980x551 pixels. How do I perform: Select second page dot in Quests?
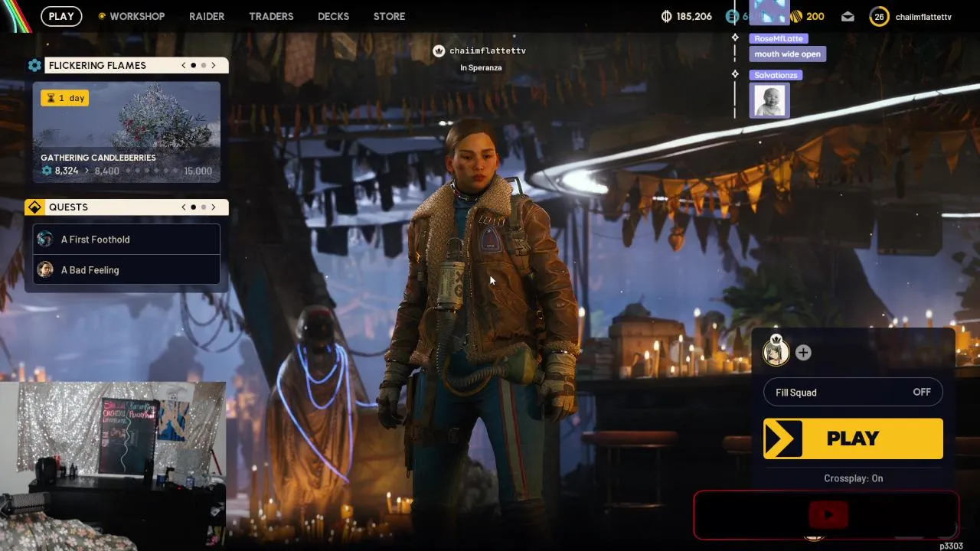coord(204,207)
